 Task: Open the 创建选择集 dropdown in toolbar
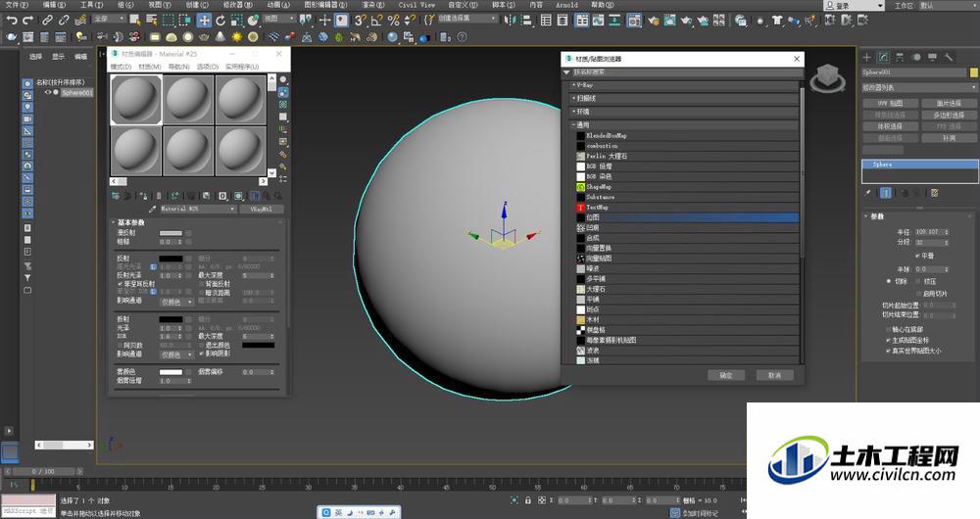(x=466, y=19)
